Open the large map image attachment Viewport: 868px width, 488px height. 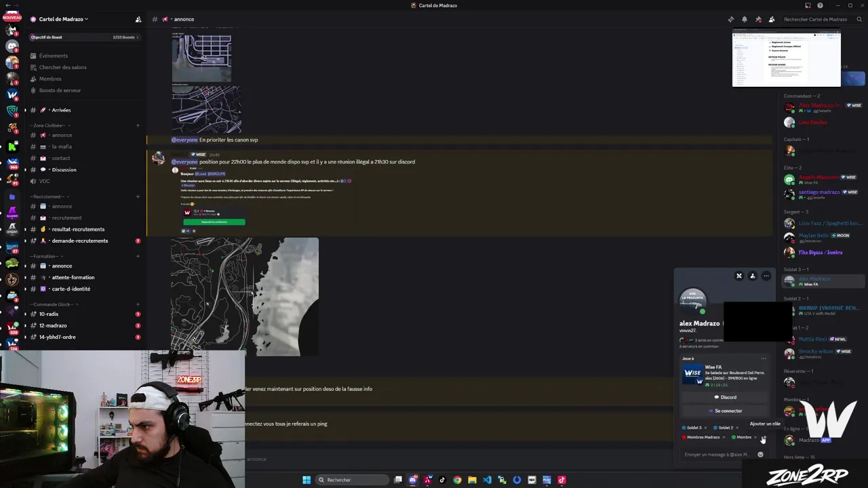coord(245,296)
